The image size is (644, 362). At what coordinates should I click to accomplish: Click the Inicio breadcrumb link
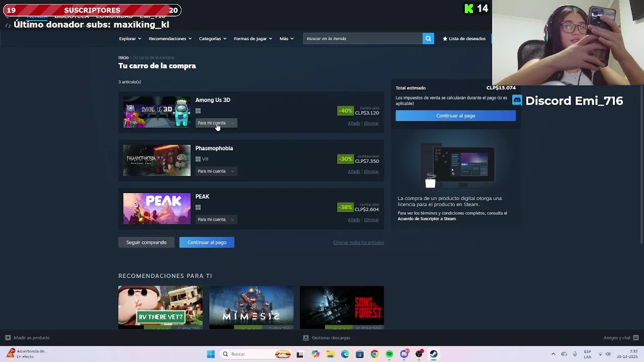tap(123, 58)
